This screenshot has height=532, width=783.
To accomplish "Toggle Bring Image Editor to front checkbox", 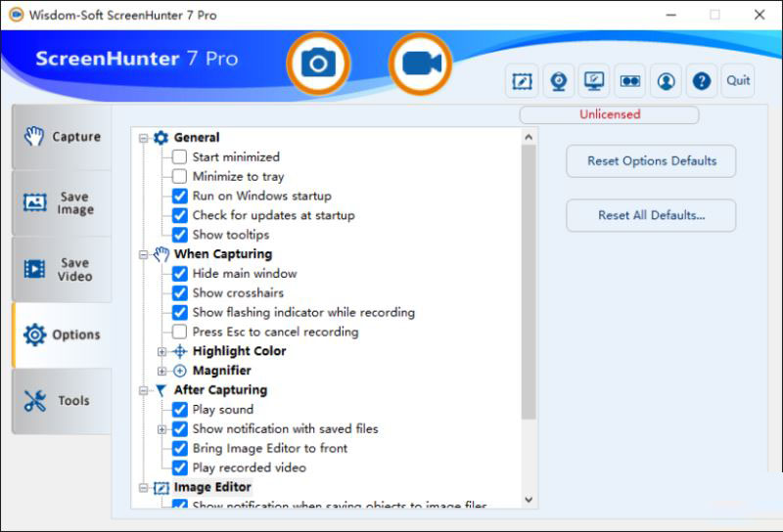I will (179, 449).
